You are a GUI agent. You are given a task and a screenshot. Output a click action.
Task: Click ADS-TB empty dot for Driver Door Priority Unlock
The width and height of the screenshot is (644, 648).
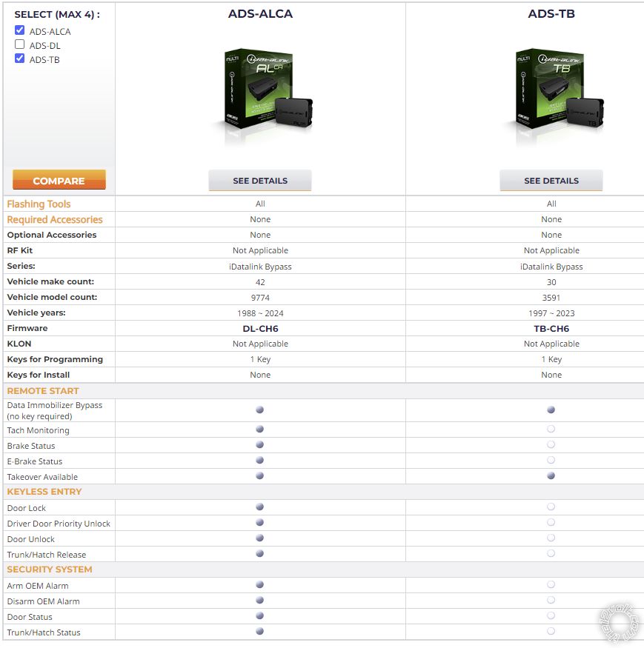point(551,522)
